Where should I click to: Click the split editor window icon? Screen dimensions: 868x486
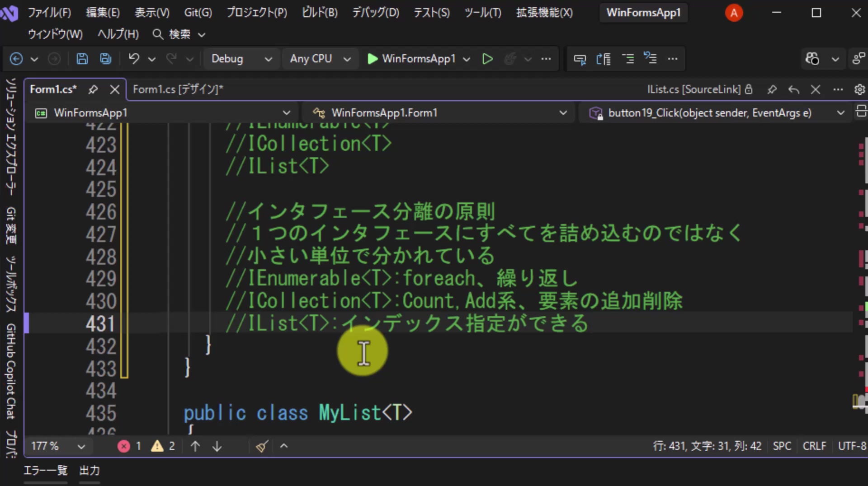861,112
